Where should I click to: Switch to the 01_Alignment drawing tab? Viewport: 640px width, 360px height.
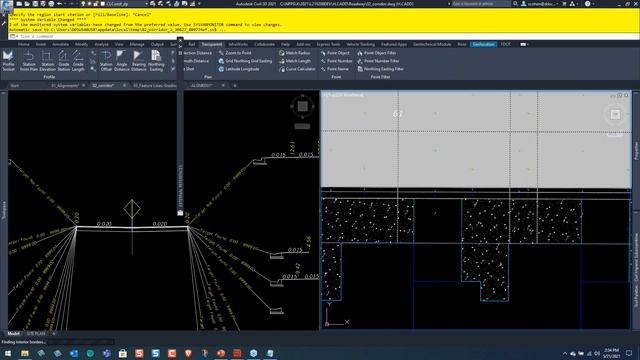[65, 86]
